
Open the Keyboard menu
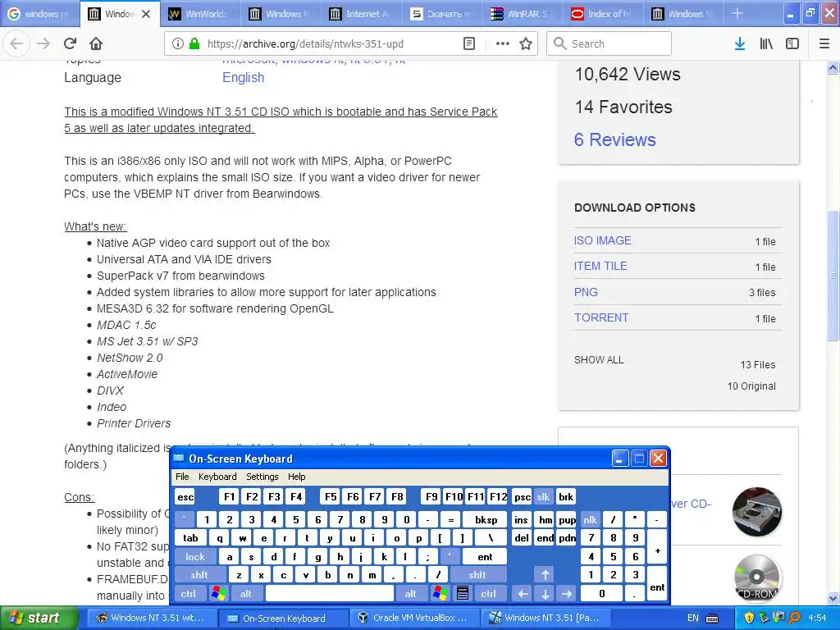click(x=217, y=477)
